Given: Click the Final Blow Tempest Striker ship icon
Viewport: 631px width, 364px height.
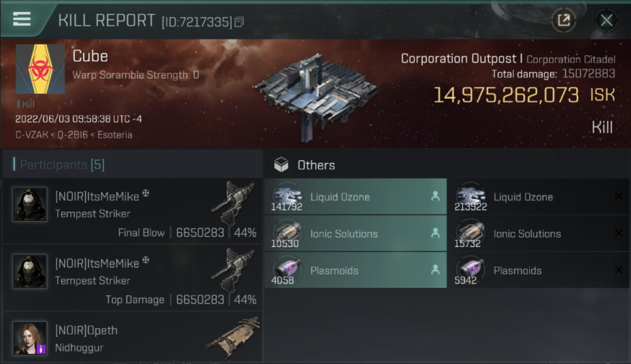Looking at the screenshot, I should tap(233, 202).
